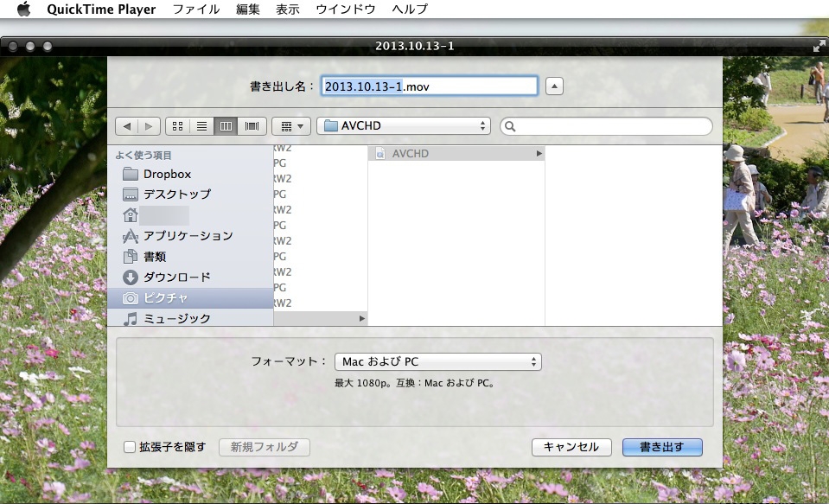
Task: Open the item arrangement dropdown
Action: pyautogui.click(x=291, y=126)
